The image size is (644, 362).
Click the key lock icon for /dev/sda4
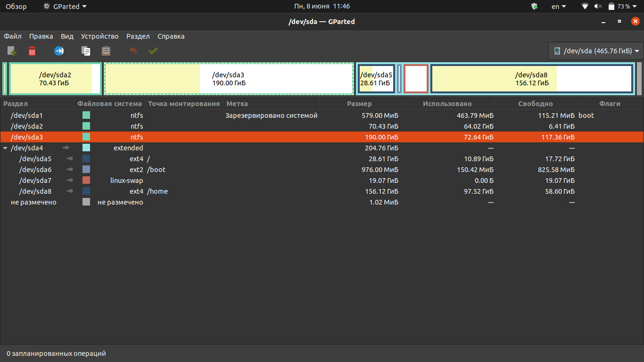pos(66,148)
